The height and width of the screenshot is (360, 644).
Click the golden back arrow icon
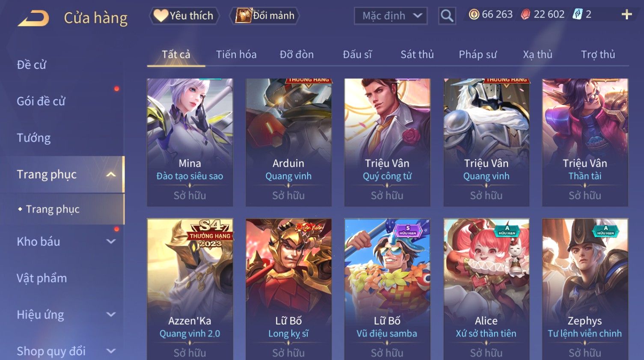[x=33, y=18]
